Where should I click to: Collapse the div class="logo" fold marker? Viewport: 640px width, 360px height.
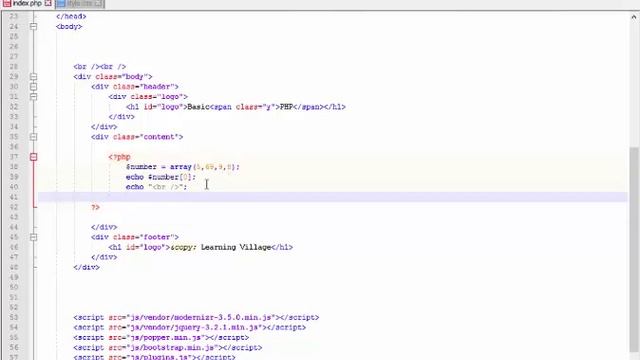pos(33,97)
